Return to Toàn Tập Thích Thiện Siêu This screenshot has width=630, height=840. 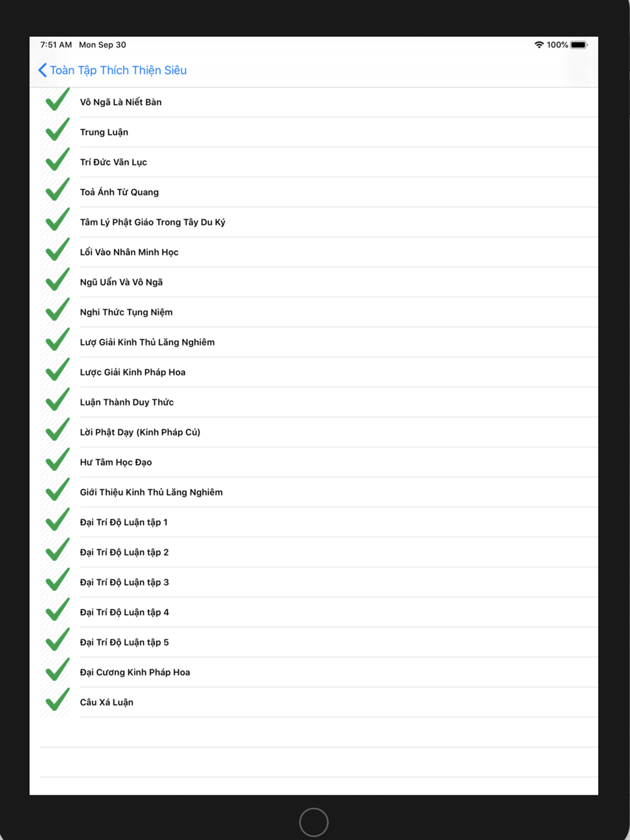point(118,70)
